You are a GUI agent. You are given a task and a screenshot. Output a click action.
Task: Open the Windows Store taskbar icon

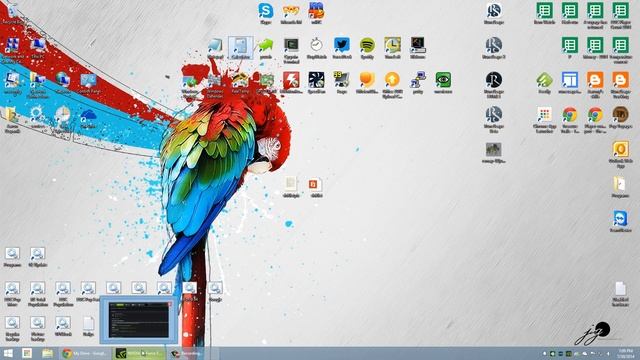point(27,353)
